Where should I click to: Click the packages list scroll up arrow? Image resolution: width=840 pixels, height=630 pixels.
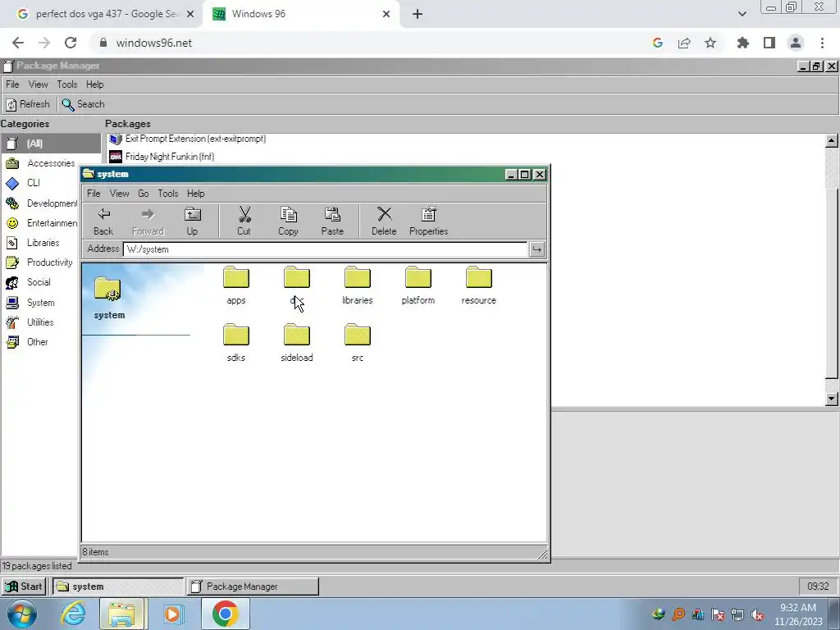(832, 141)
